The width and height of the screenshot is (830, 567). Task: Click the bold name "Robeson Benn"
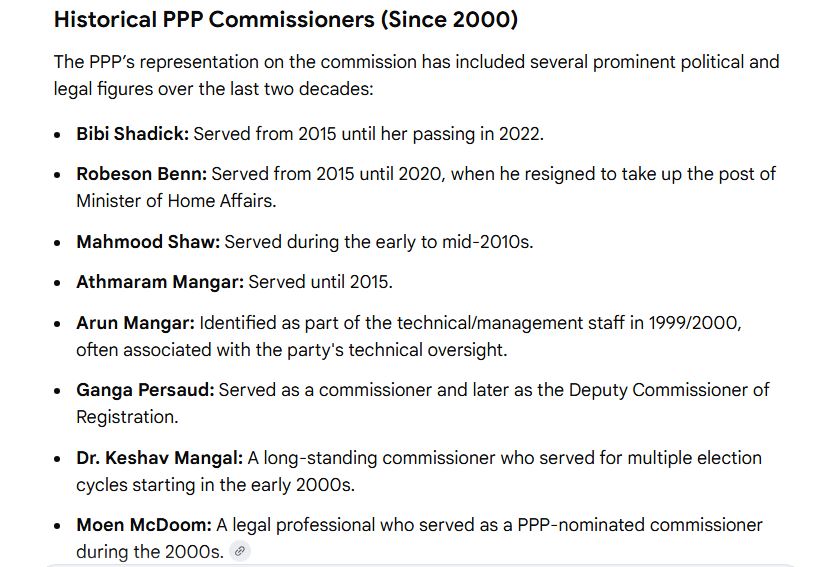141,174
